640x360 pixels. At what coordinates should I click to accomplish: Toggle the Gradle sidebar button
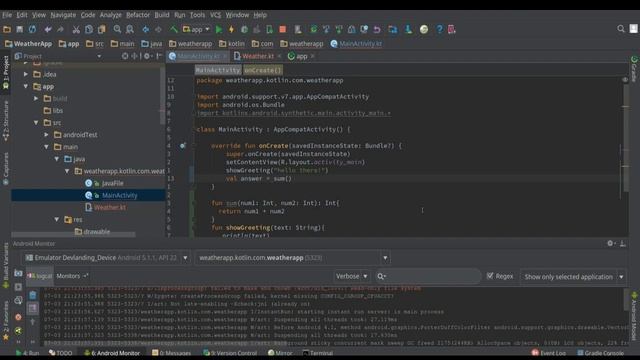(634, 69)
